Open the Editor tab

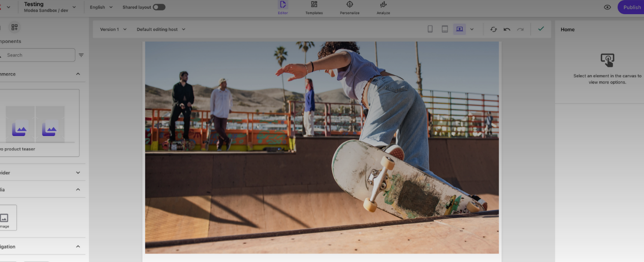coord(283,8)
